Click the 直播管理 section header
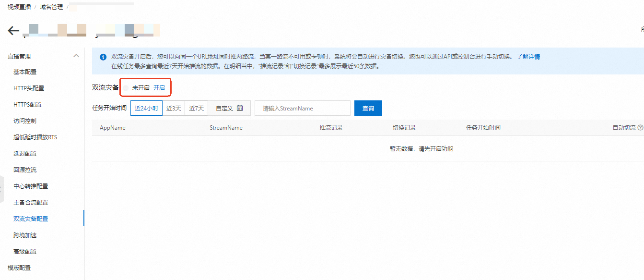 (x=19, y=56)
